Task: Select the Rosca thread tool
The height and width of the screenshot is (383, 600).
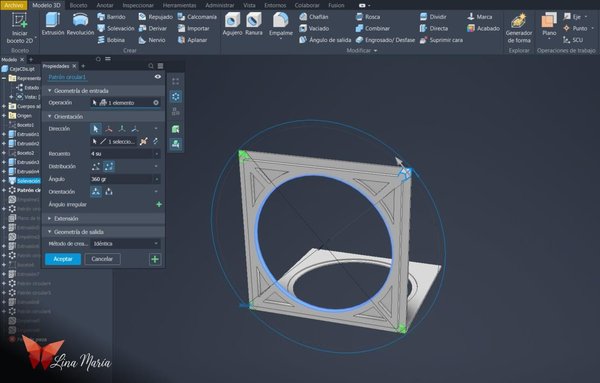Action: (368, 17)
